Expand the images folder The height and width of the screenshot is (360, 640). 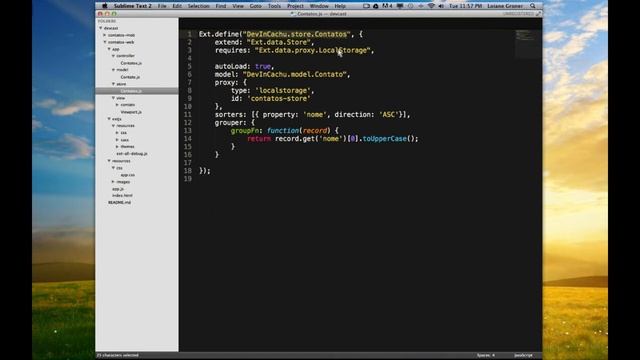coord(113,182)
